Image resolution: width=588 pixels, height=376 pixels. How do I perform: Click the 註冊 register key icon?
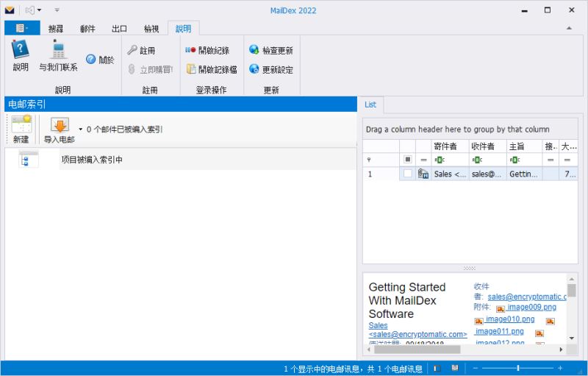(x=132, y=50)
